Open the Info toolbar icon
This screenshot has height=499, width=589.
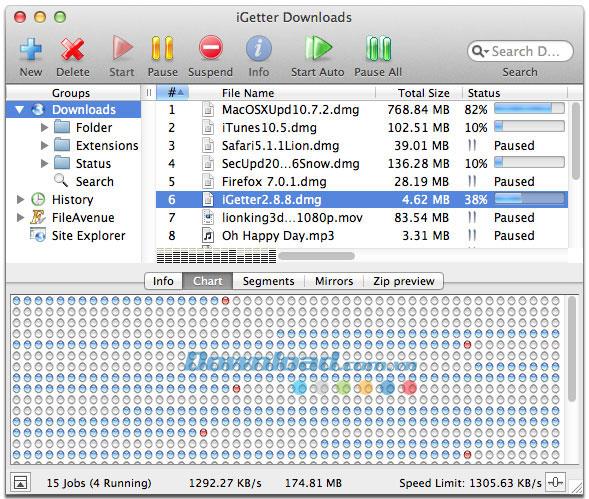point(258,48)
